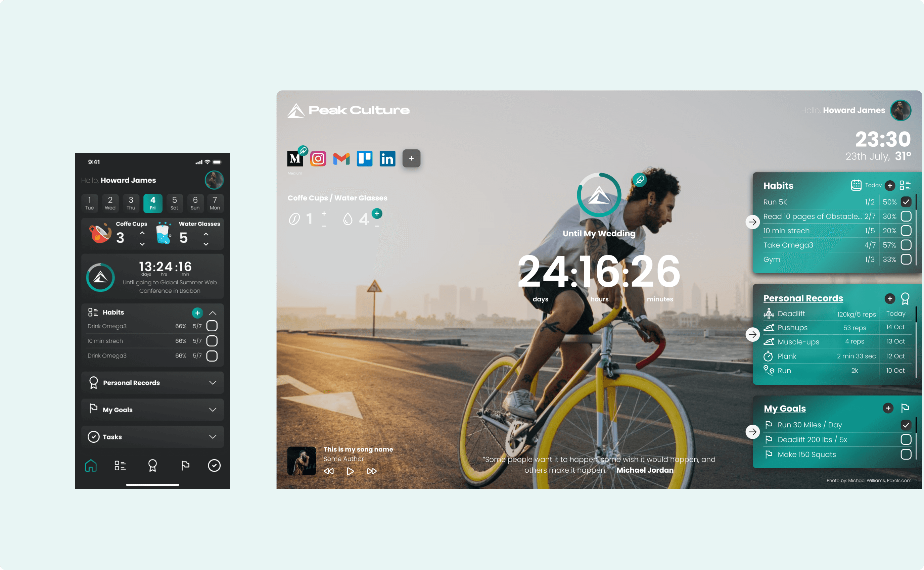
Task: Add a new app shortcut tile
Action: click(x=411, y=158)
